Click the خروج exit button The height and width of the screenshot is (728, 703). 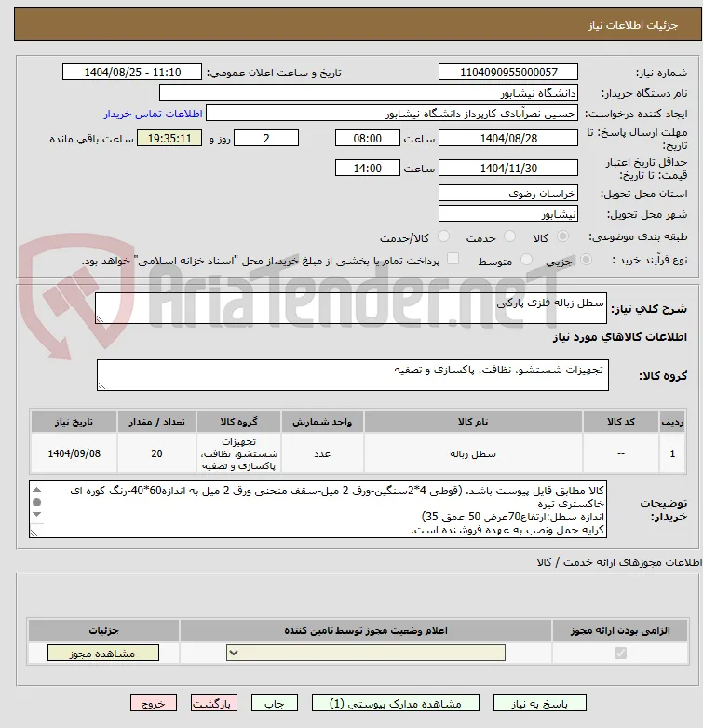pyautogui.click(x=154, y=704)
